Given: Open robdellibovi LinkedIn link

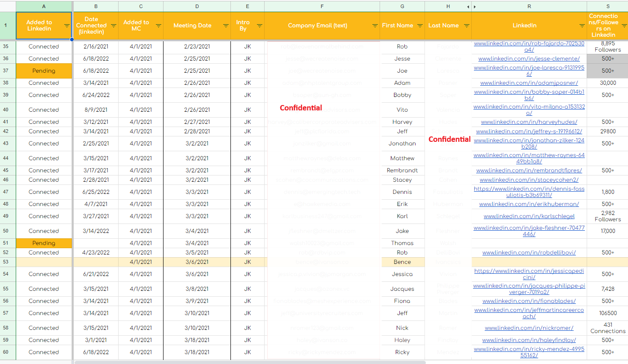Looking at the screenshot, I should [x=529, y=253].
